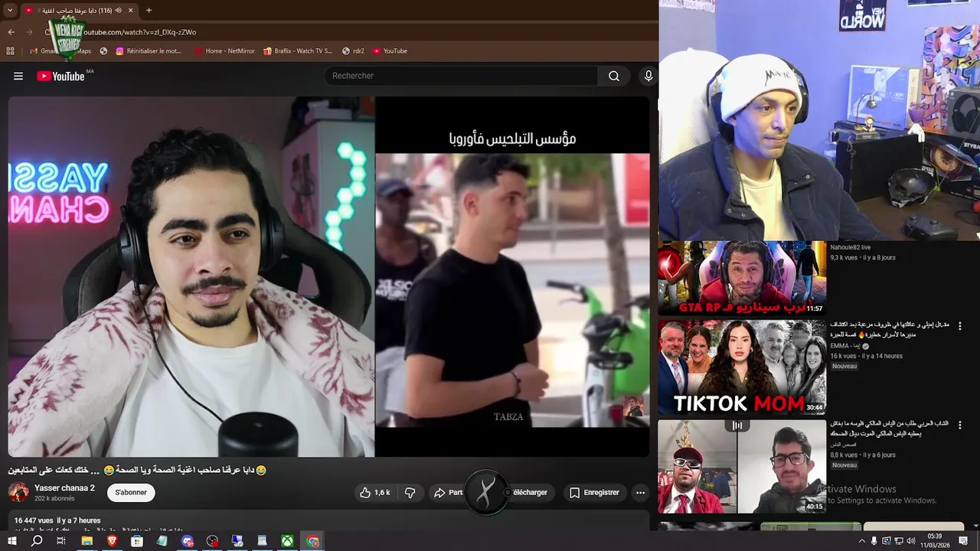
Task: Open network settings from the tray icon
Action: 898,541
